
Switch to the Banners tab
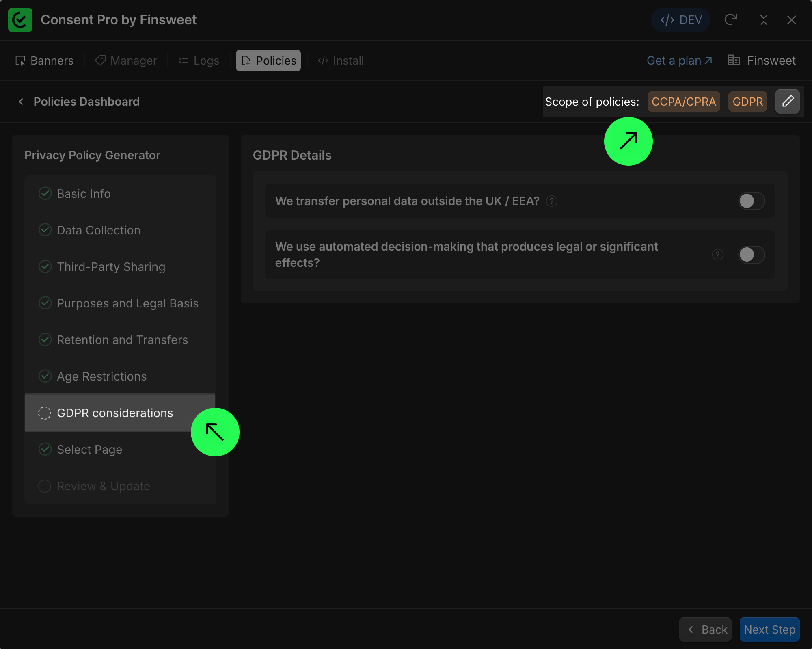45,61
